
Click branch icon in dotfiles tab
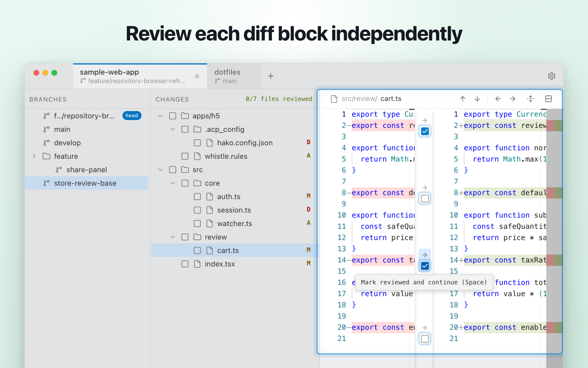tap(217, 81)
